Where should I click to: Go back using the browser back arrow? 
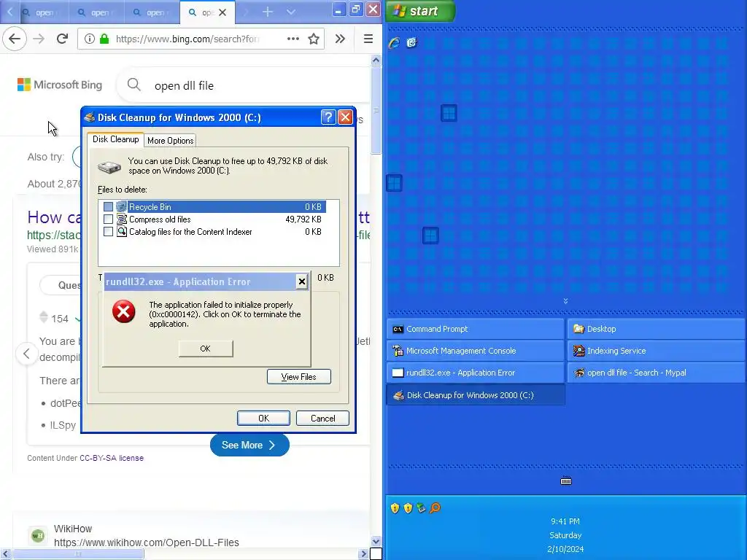click(15, 39)
